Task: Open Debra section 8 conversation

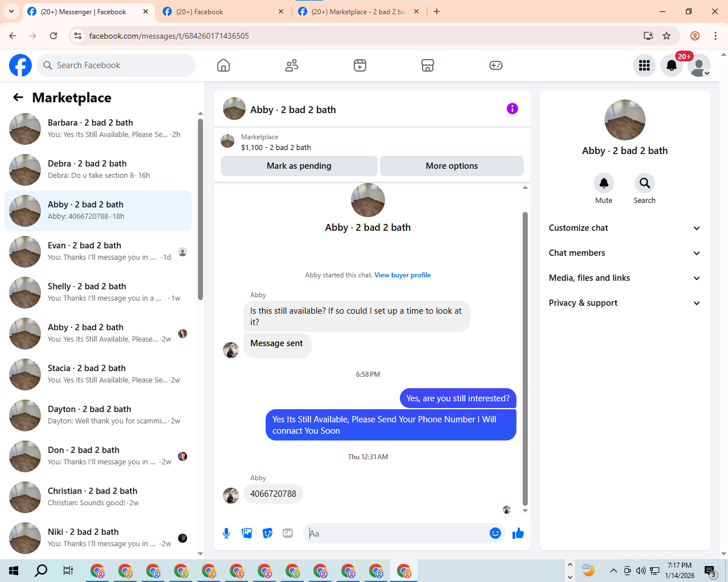Action: click(98, 170)
